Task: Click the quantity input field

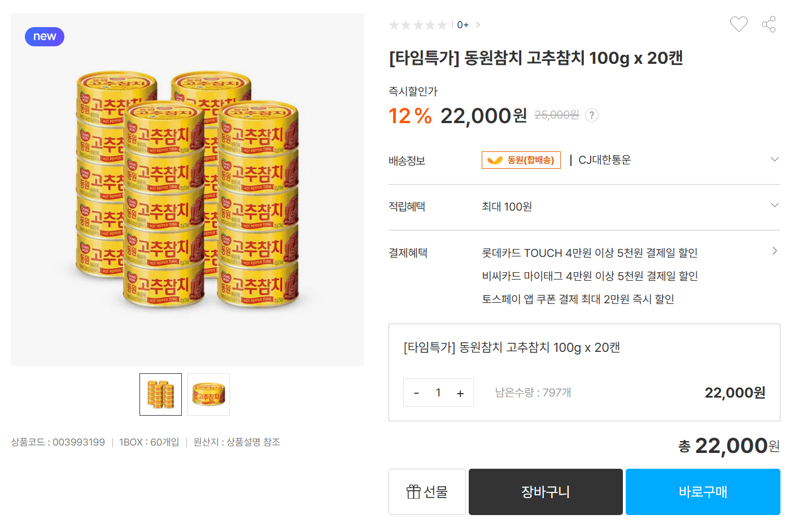Action: point(438,392)
